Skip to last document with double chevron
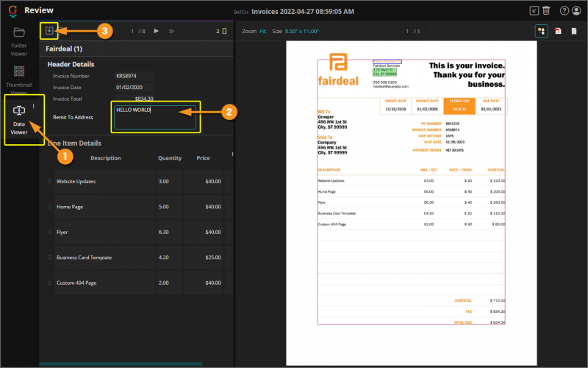This screenshot has height=368, width=588. [x=171, y=31]
